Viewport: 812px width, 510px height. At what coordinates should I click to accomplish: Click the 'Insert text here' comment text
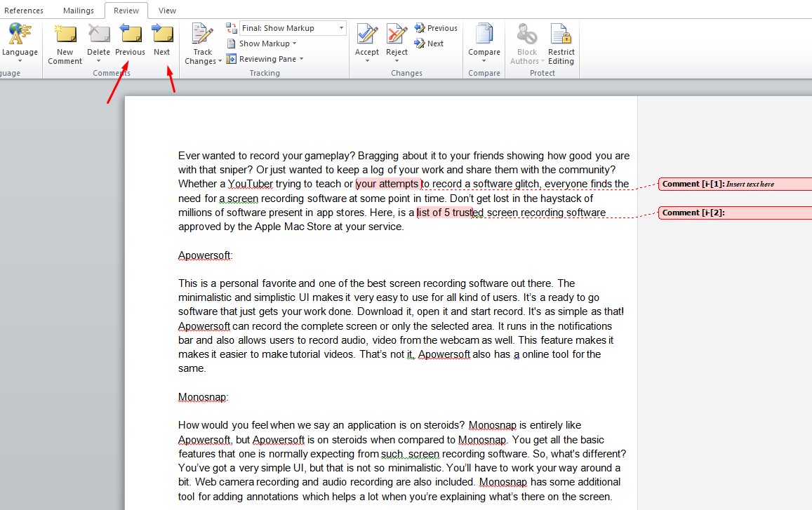(750, 184)
